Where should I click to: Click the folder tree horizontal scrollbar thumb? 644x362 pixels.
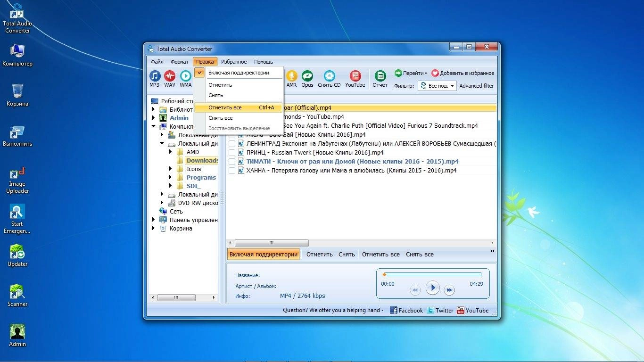coord(176,298)
